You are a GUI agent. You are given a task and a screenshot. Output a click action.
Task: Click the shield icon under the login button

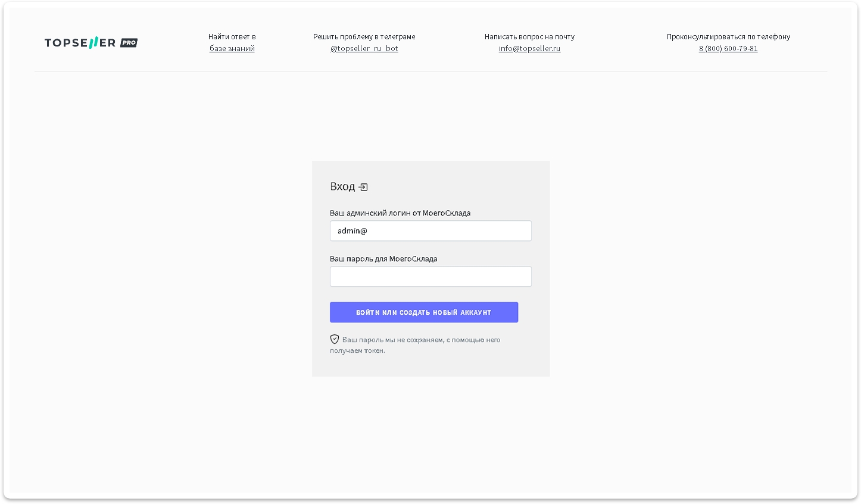coord(335,339)
